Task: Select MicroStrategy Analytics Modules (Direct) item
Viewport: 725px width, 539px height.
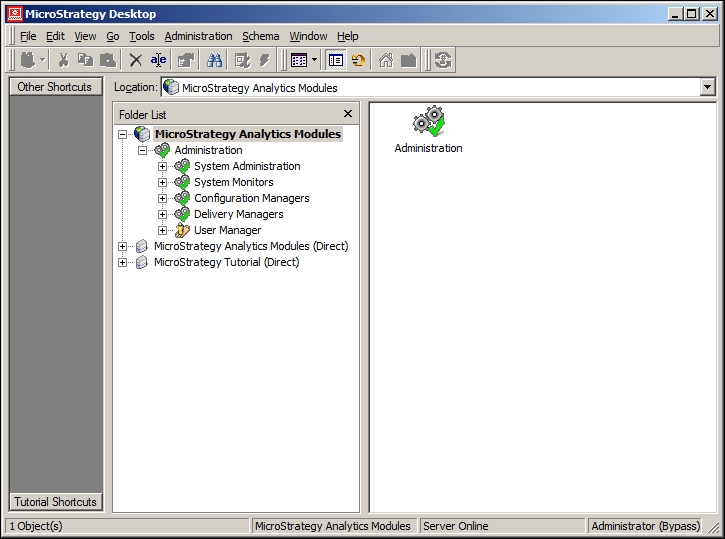Action: tap(251, 246)
